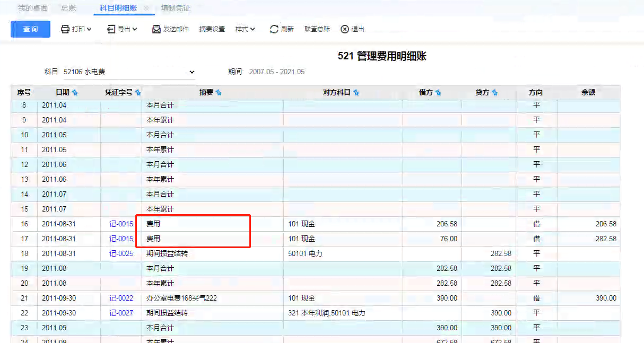Click the blue 查询 button
This screenshot has height=343, width=644.
pos(30,29)
